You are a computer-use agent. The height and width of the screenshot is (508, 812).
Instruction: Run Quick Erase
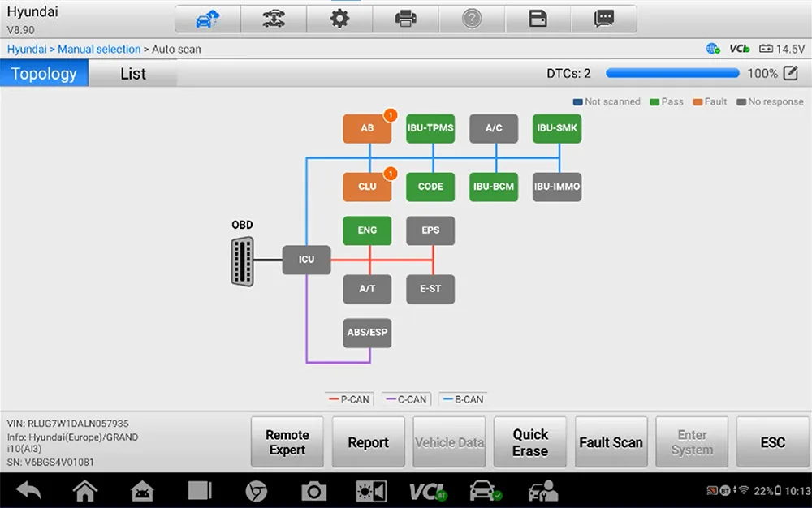tap(529, 442)
